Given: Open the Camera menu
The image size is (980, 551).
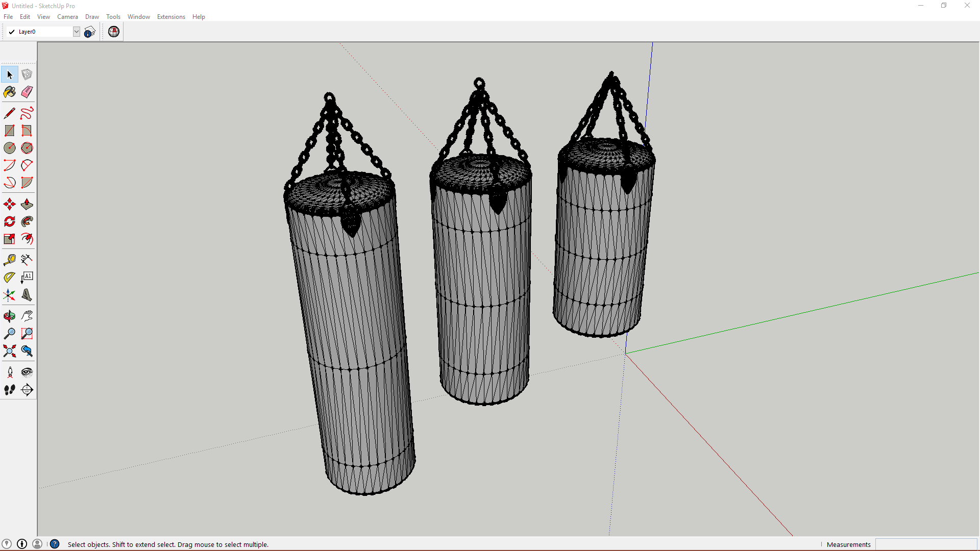Looking at the screenshot, I should click(x=67, y=17).
